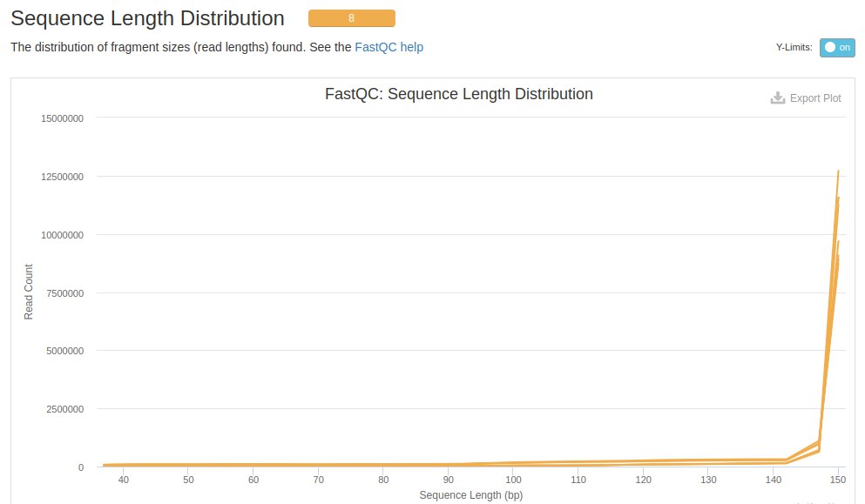The width and height of the screenshot is (865, 504).
Task: Click the highest peak of the orange line
Action: pyautogui.click(x=838, y=171)
